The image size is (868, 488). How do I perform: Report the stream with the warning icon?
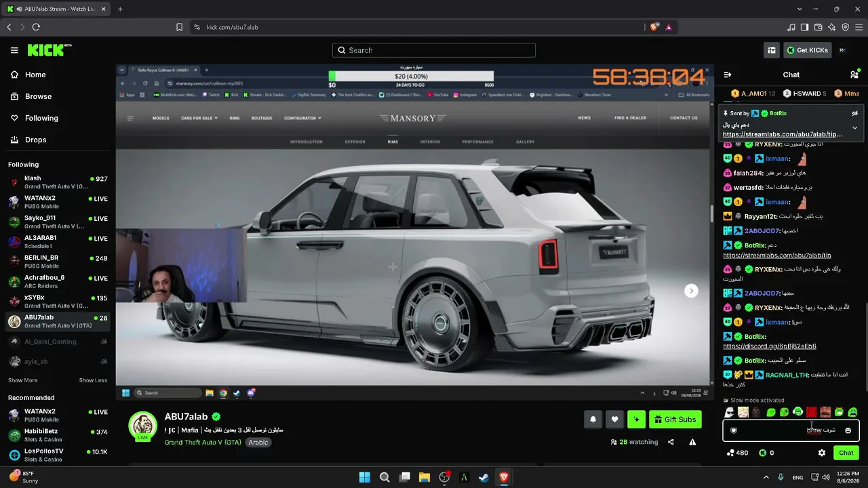(692, 442)
